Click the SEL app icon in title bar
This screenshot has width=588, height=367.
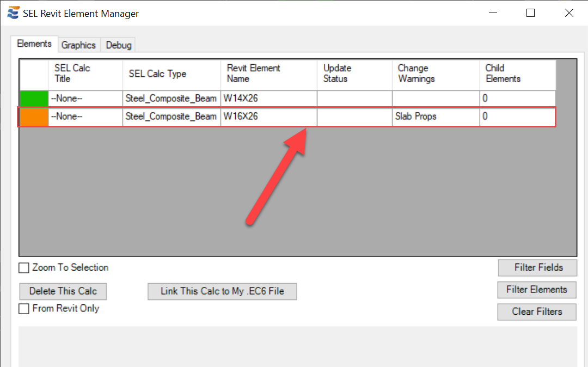[13, 13]
